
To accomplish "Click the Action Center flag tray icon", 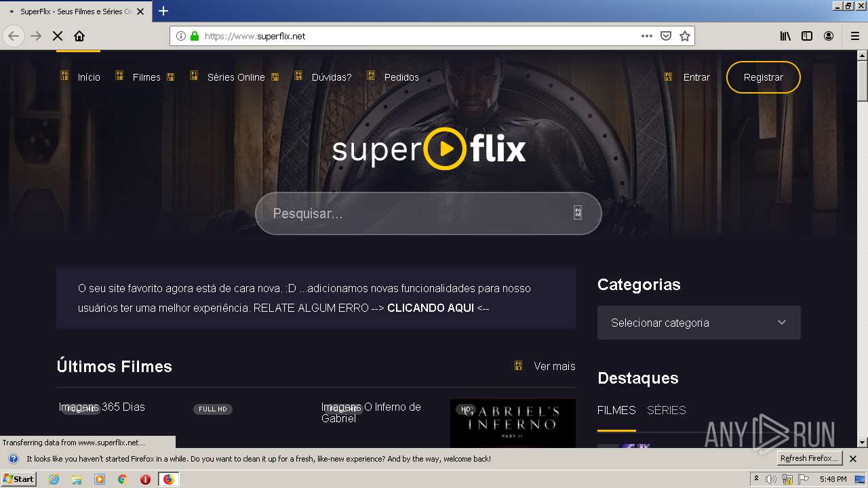I will pyautogui.click(x=803, y=479).
